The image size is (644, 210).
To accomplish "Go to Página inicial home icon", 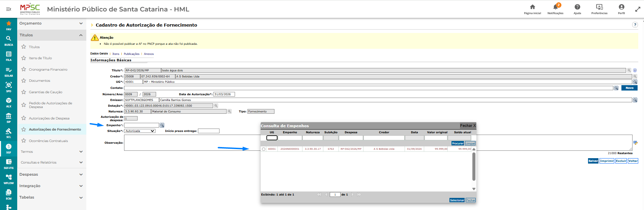I will [532, 7].
